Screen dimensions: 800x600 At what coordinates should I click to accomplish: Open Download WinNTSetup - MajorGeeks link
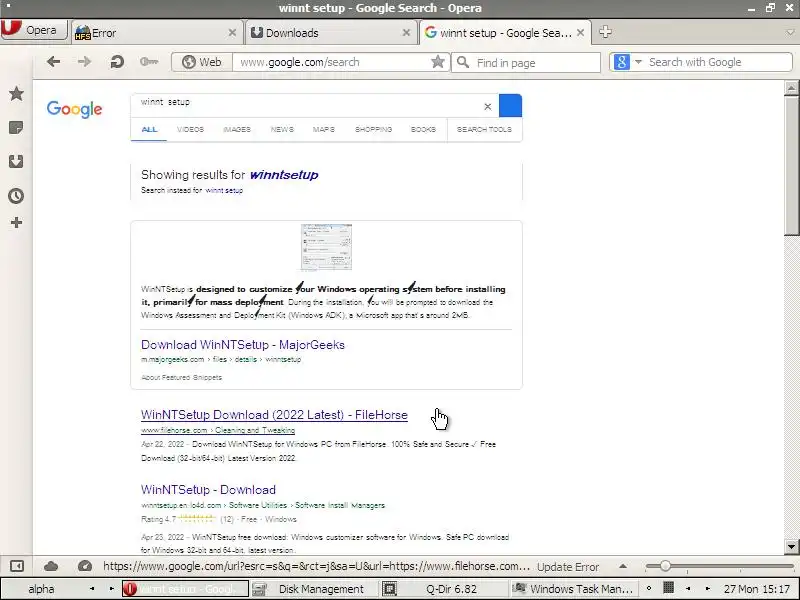pyautogui.click(x=243, y=345)
